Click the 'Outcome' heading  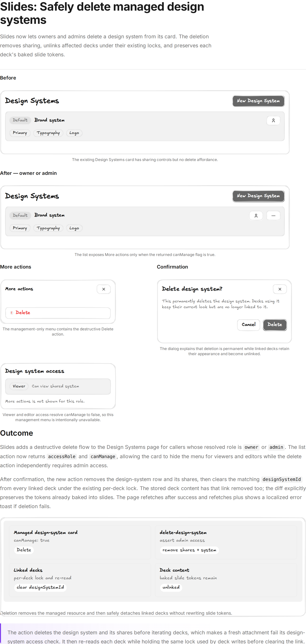pyautogui.click(x=16, y=433)
